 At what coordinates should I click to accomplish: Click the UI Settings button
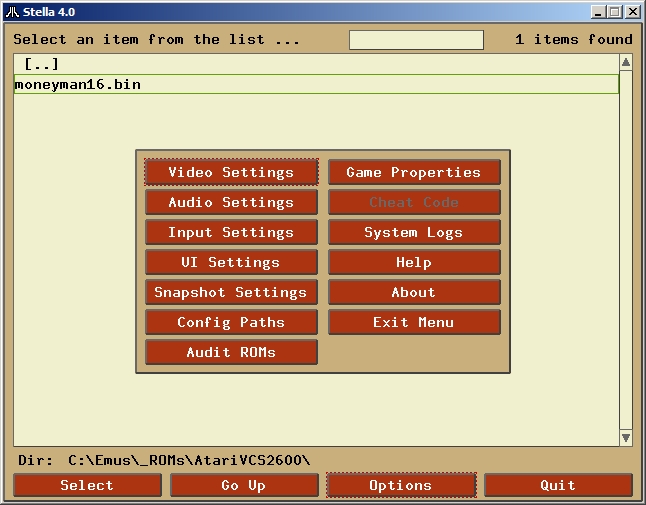tap(231, 262)
